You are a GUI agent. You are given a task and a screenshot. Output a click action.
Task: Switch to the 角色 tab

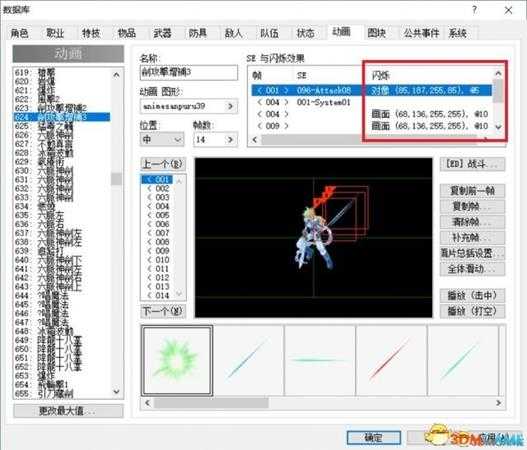[20, 33]
